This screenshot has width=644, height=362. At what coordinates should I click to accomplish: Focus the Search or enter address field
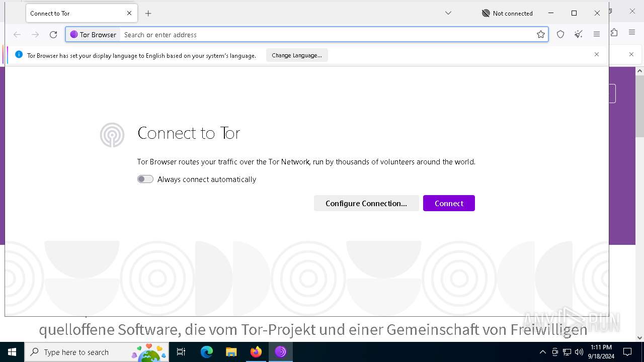(327, 35)
